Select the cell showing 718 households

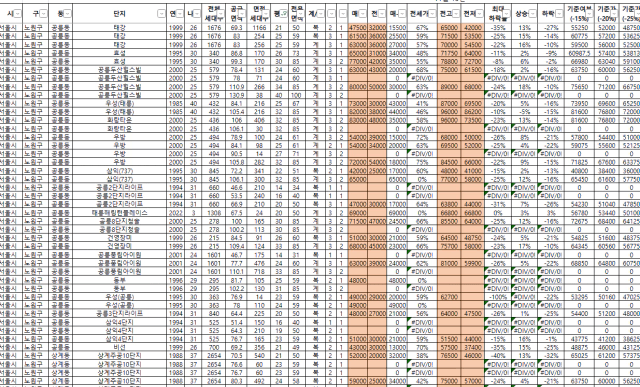259,271
